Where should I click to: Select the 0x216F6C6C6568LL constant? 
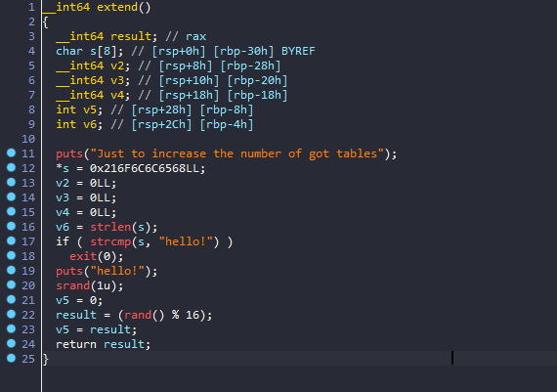[145, 168]
